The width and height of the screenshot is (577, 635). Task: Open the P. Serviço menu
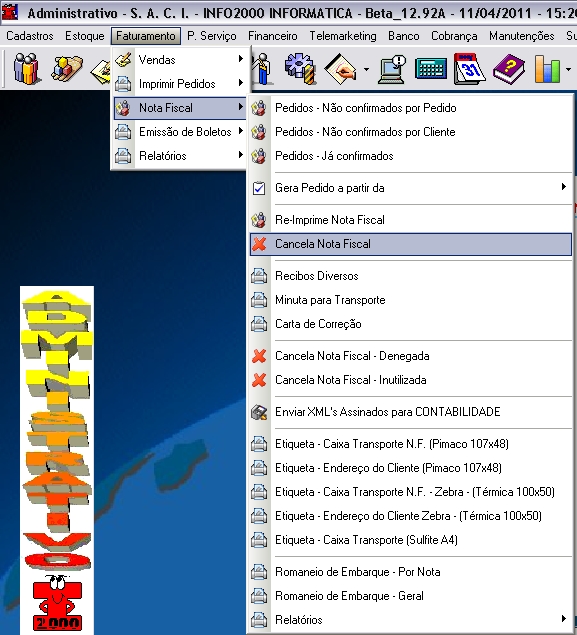point(212,36)
